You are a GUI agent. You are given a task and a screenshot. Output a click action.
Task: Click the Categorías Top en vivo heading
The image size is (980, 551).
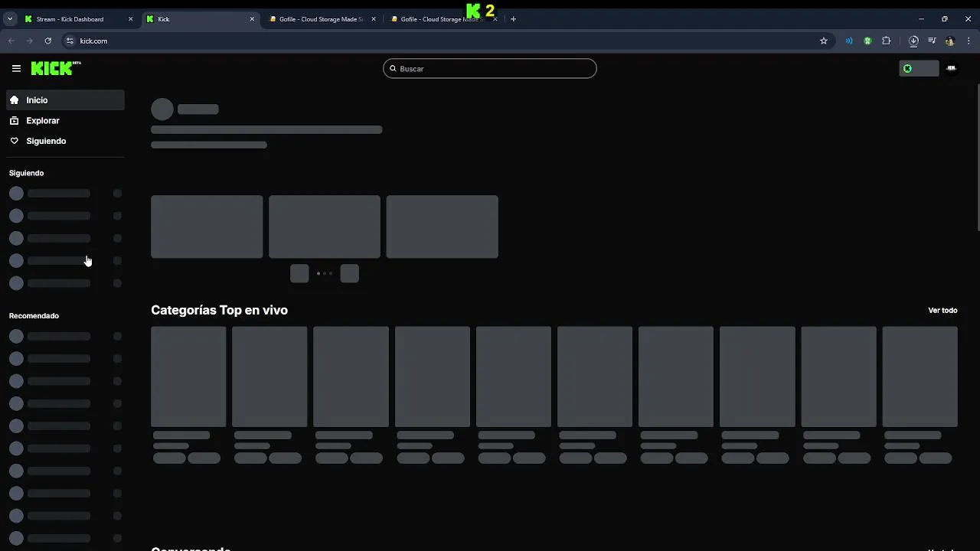click(x=219, y=310)
